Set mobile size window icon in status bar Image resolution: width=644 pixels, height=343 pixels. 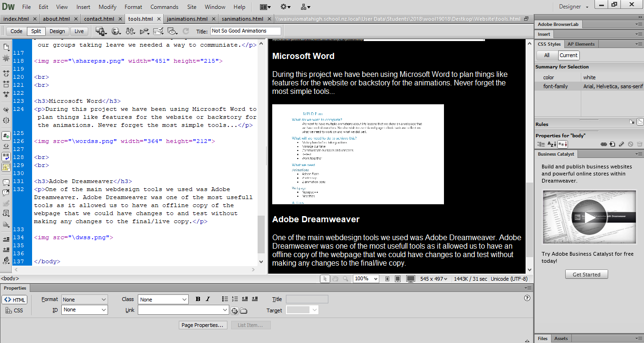(387, 279)
